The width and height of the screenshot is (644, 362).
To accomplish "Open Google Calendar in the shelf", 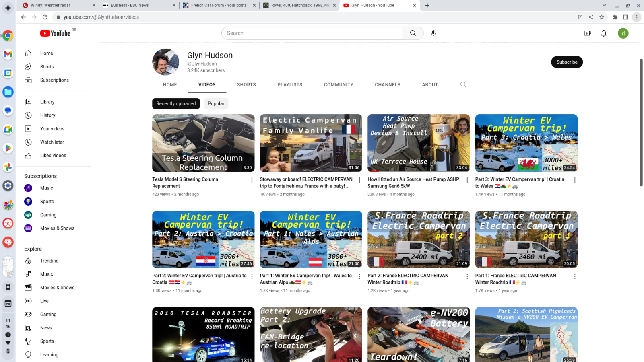I will 8,73.
